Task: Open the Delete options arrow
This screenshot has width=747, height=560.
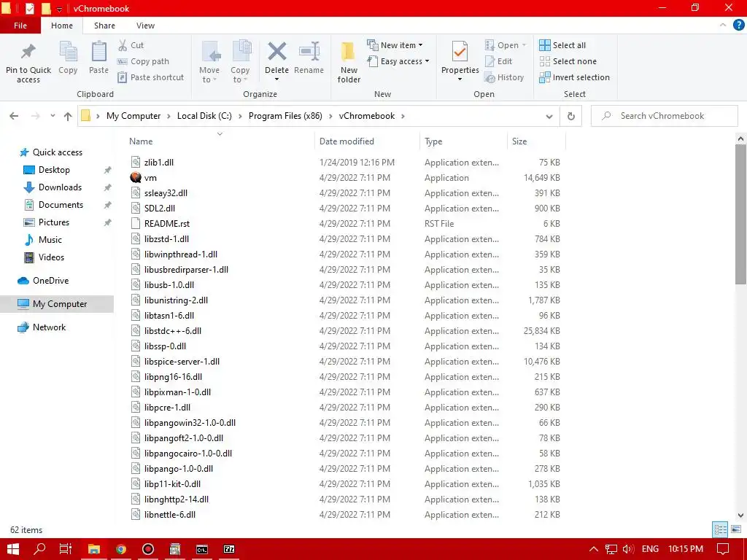Action: 276,79
